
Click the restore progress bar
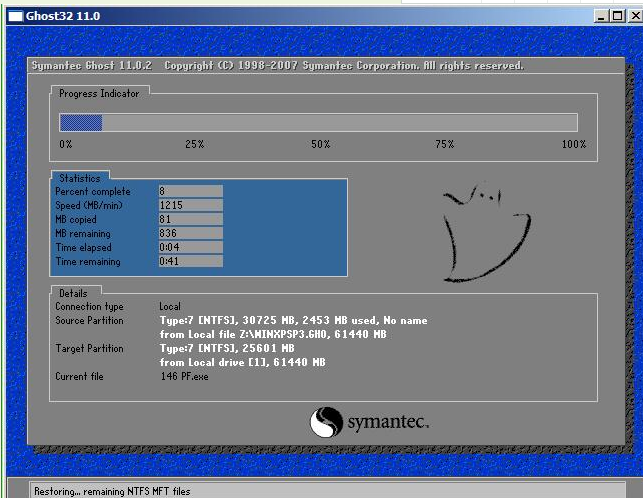[318, 123]
